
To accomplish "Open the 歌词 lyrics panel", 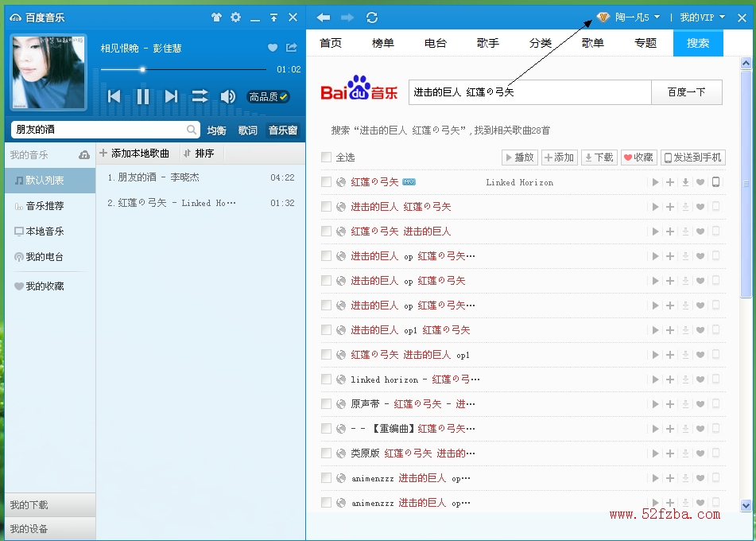I will pyautogui.click(x=248, y=130).
